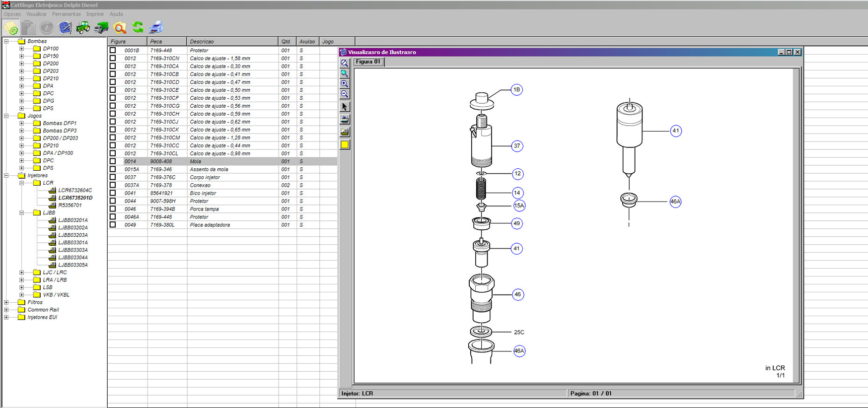Select the arrow pointer tool in illustration viewer
This screenshot has width=868, height=408.
[x=345, y=107]
